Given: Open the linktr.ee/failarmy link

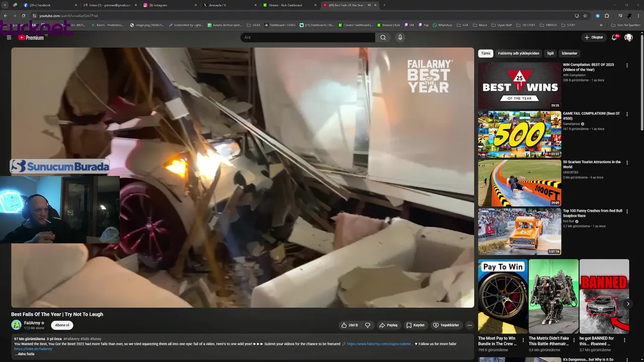Looking at the screenshot, I should tap(33, 349).
